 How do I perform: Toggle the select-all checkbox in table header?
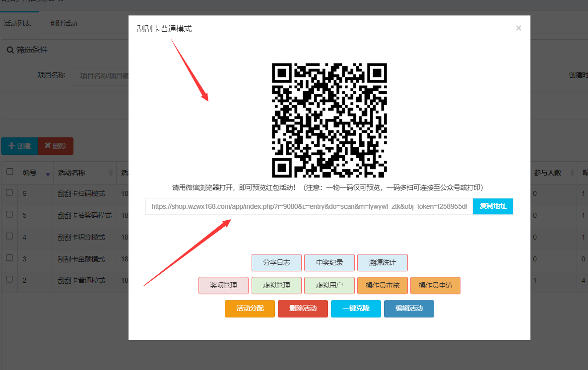(10, 172)
